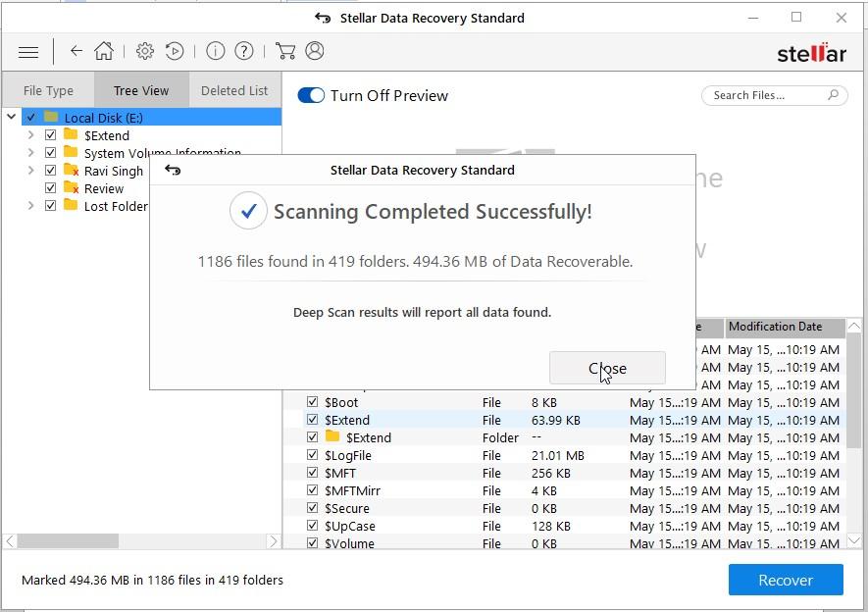Uncheck the $Secure file checkbox
868x612 pixels.
click(x=312, y=508)
